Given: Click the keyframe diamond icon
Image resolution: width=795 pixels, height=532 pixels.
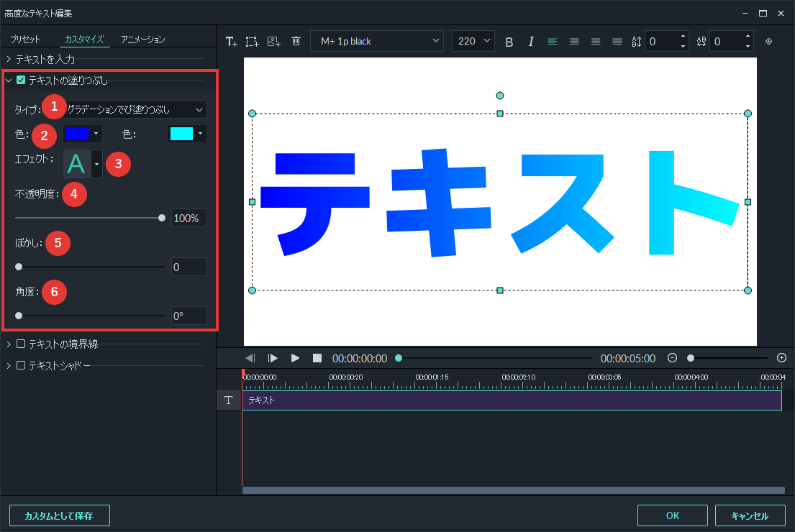Looking at the screenshot, I should (768, 42).
